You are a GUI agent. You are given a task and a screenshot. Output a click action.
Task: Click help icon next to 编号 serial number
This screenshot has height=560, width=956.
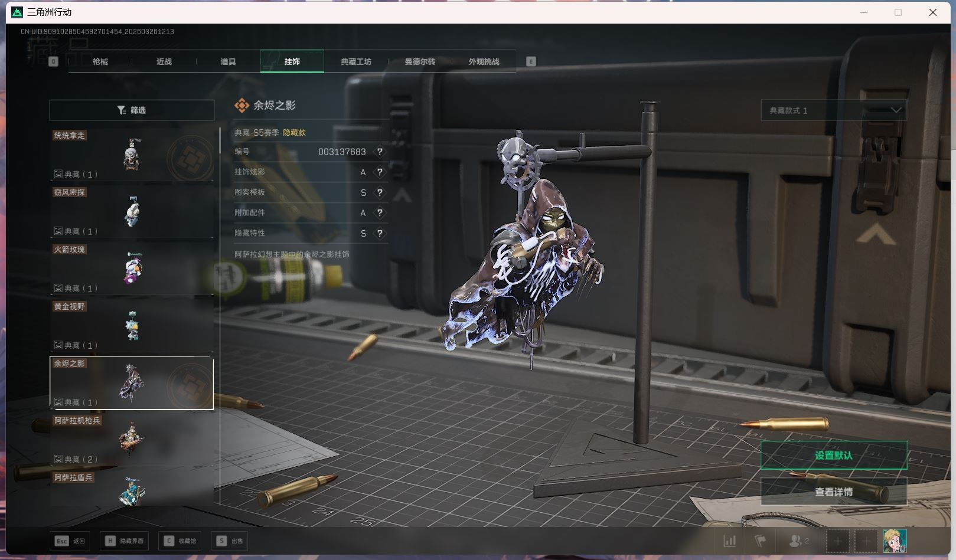[x=380, y=152]
